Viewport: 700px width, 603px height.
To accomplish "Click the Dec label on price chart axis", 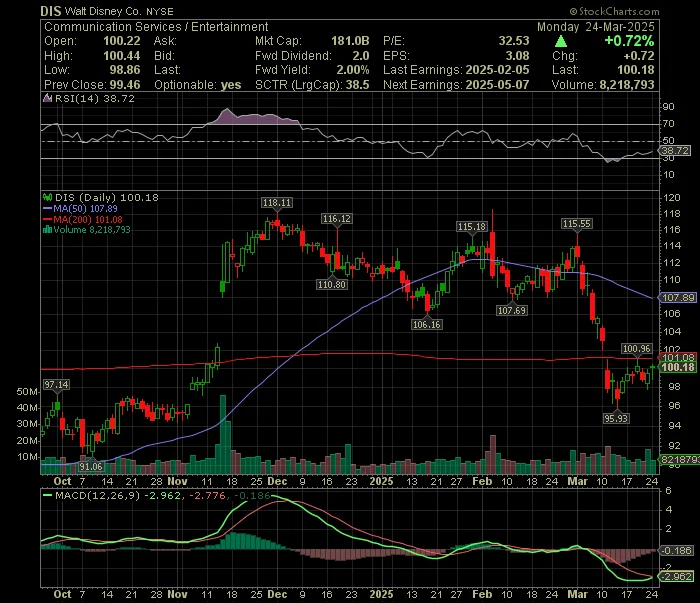I will coord(277,482).
